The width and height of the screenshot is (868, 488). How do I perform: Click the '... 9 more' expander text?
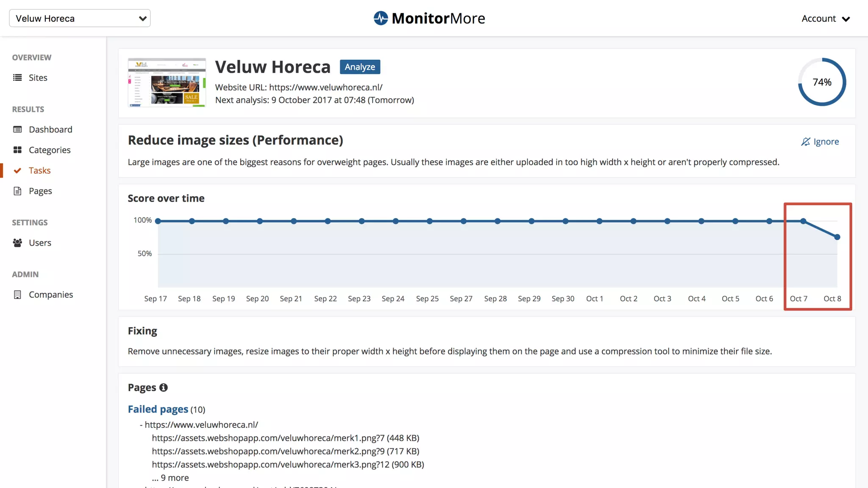pyautogui.click(x=170, y=478)
